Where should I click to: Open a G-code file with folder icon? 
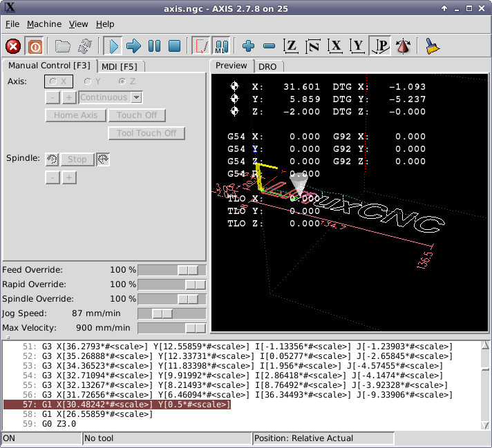click(63, 46)
